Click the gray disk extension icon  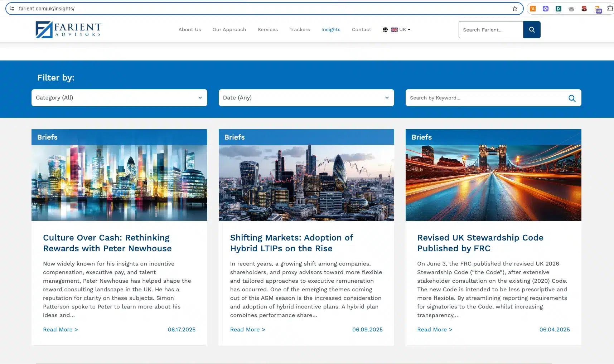tap(571, 9)
